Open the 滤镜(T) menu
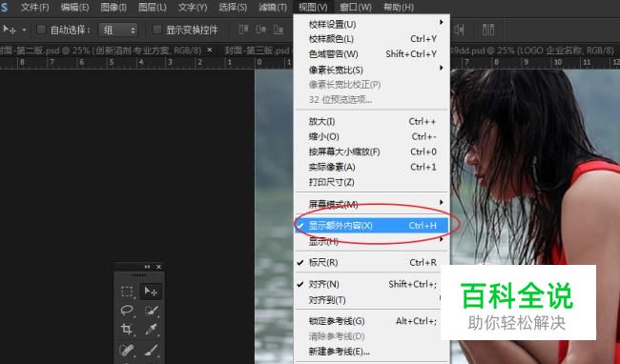Viewport: 620px width, 364px height. pos(273,7)
